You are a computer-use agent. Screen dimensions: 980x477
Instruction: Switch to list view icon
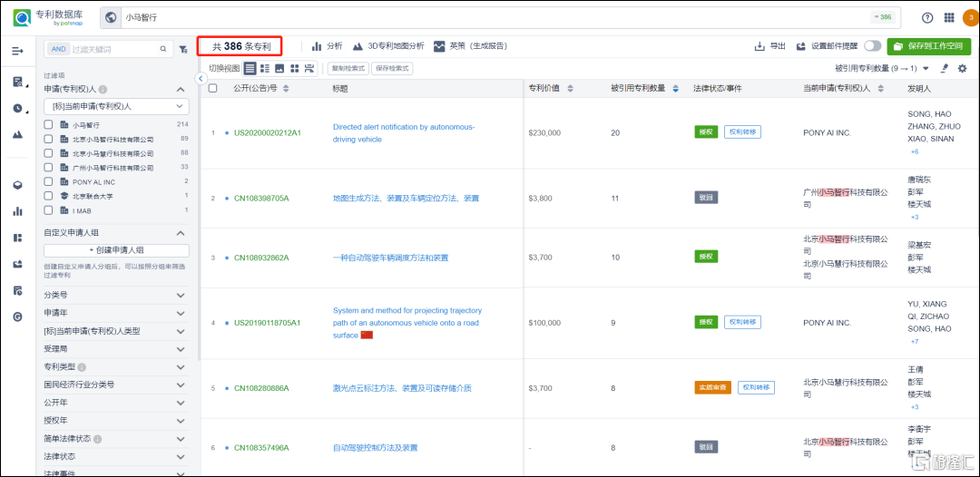250,68
